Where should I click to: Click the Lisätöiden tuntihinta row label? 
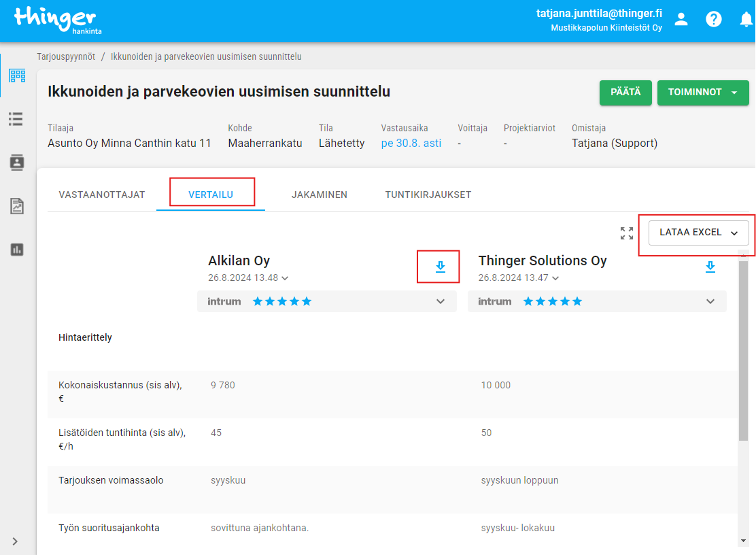tap(122, 439)
